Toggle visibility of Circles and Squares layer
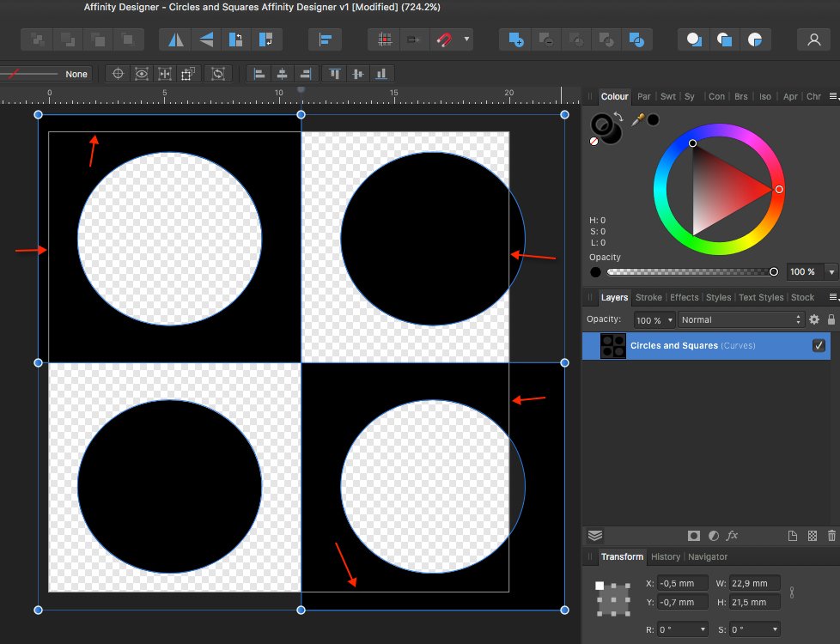Viewport: 840px width, 644px height. pos(819,346)
